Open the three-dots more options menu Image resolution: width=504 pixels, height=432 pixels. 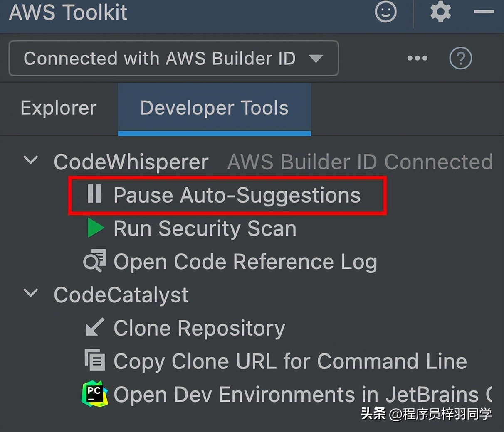pyautogui.click(x=417, y=58)
